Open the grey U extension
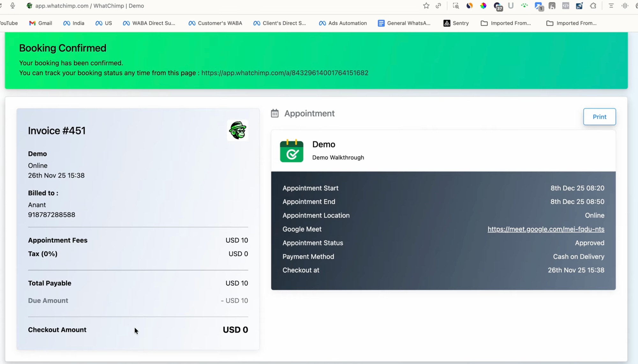The image size is (638, 364). pyautogui.click(x=511, y=6)
